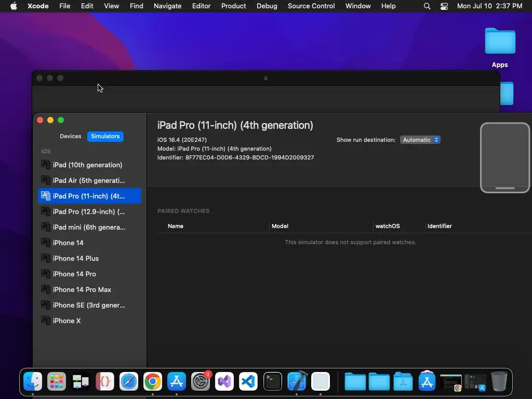
Task: Select the iPhone X simulator
Action: coord(89,321)
